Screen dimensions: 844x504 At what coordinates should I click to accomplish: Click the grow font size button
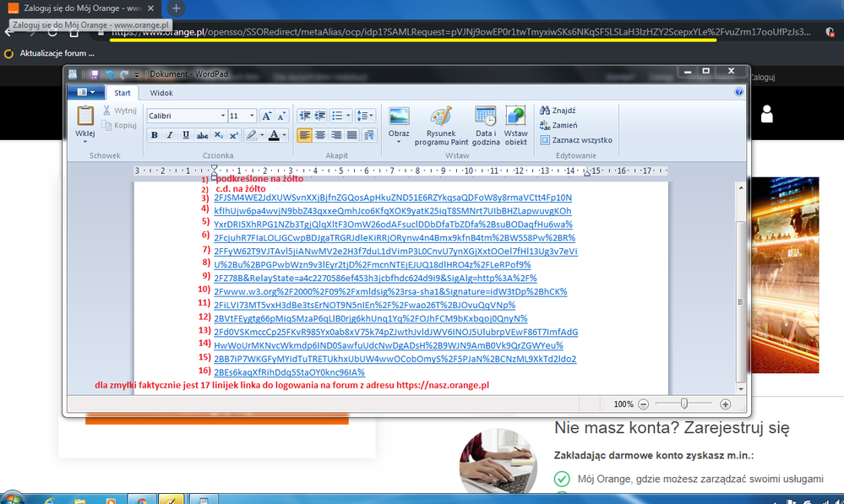(266, 116)
